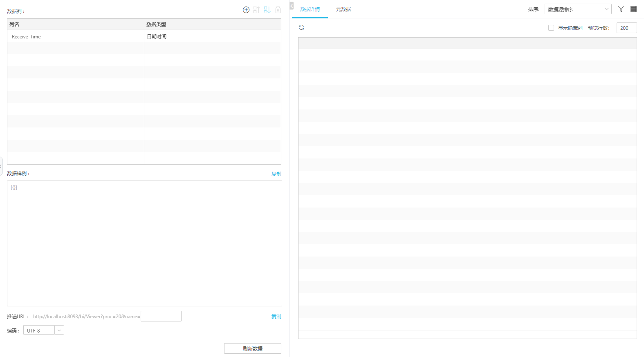Open the 数据源排序 sort dropdown
Image resolution: width=644 pixels, height=357 pixels.
(577, 9)
